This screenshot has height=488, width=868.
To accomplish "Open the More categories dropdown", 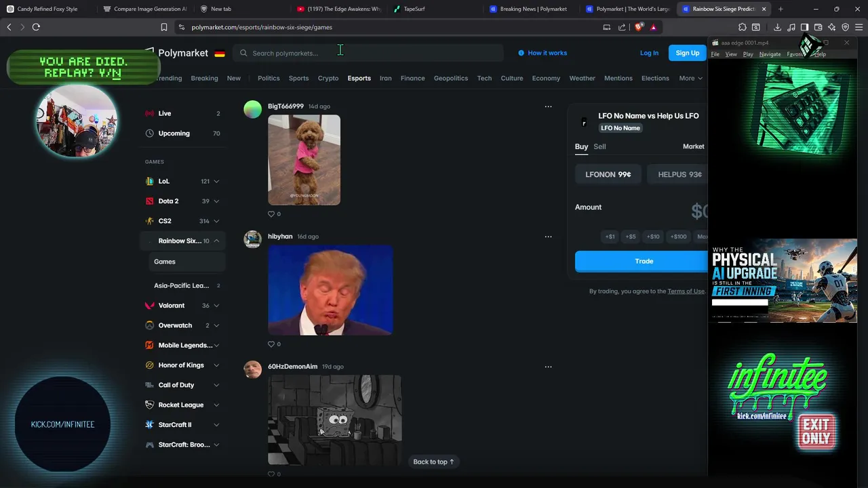I will 690,79.
